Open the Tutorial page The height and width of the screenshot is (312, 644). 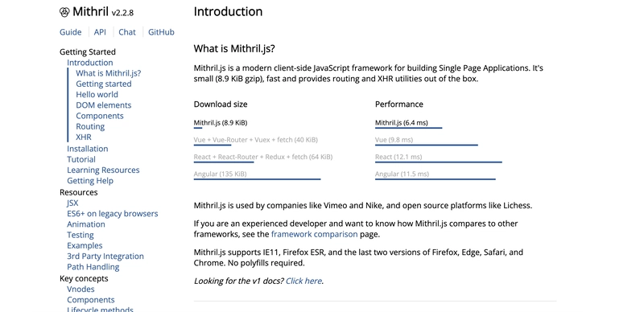(81, 159)
